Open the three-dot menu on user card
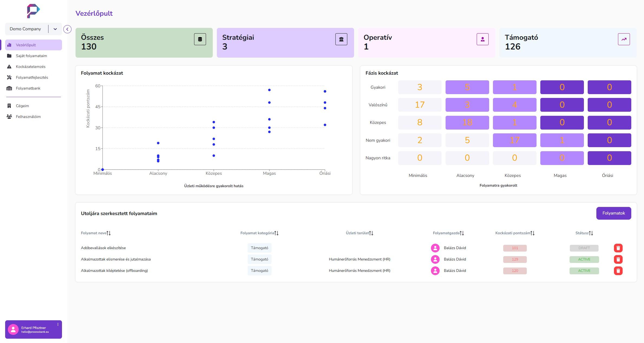The width and height of the screenshot is (644, 343). (x=58, y=324)
